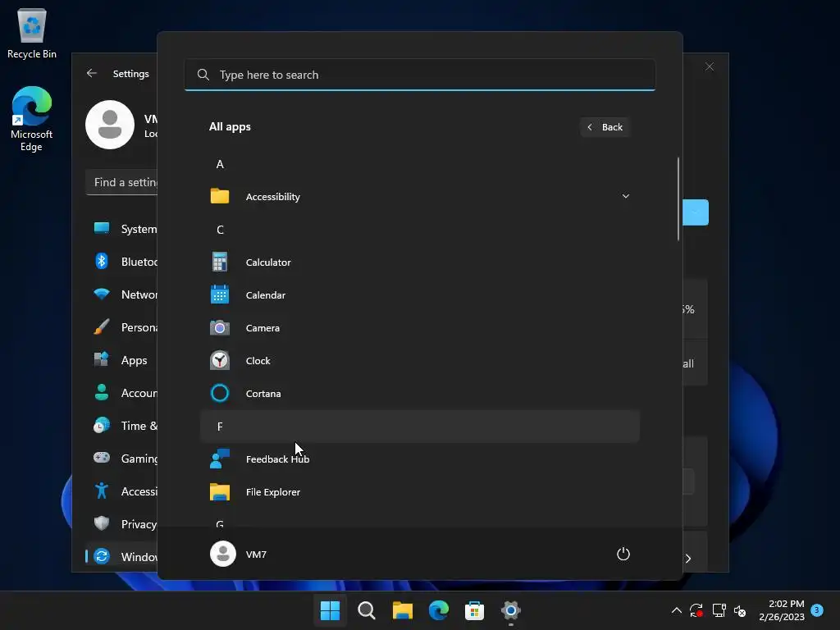Click the blue dropdown button in Settings
This screenshot has height=630, width=840.
click(x=696, y=212)
